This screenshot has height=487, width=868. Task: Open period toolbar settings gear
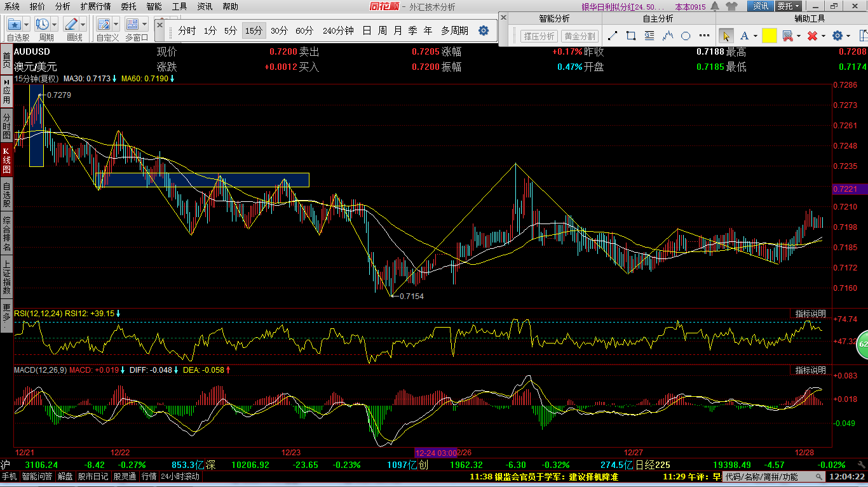[484, 30]
